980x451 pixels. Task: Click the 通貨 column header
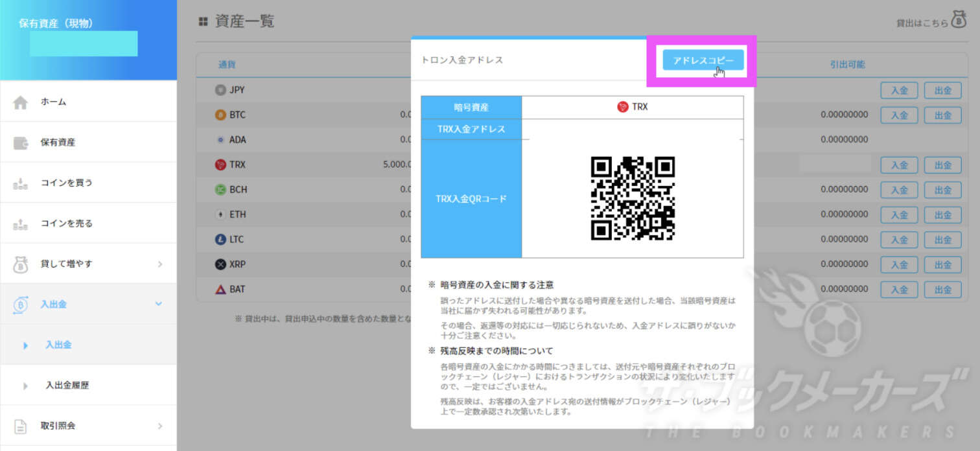click(227, 65)
